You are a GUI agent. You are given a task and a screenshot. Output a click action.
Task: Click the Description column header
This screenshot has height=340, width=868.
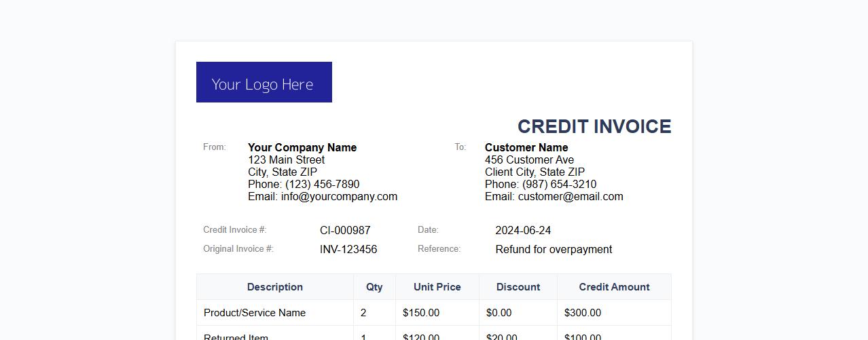275,287
